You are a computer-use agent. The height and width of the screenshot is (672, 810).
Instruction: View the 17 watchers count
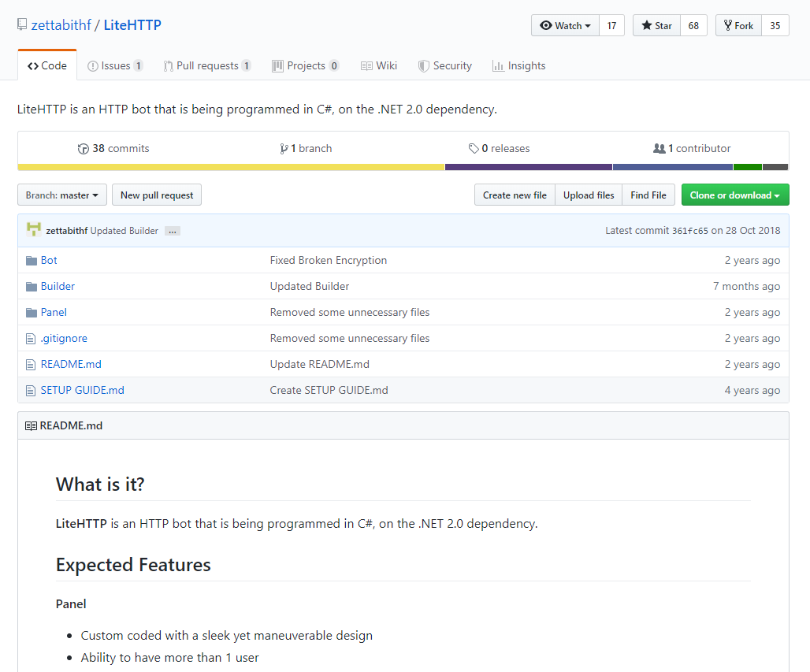[611, 25]
